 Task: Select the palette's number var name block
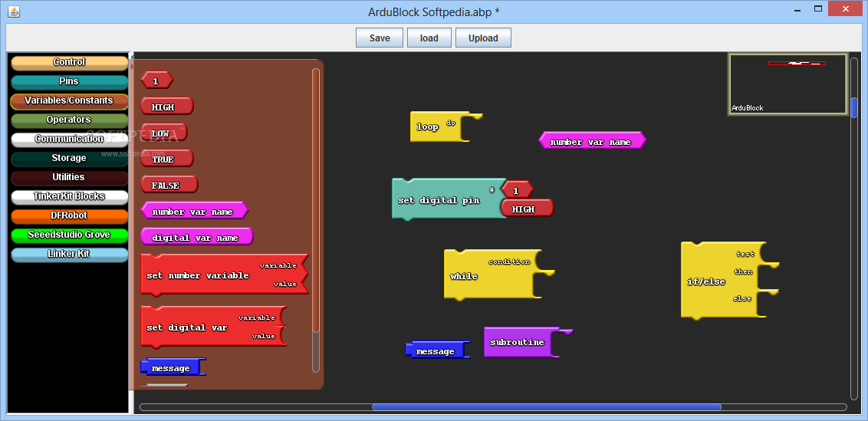tap(194, 211)
